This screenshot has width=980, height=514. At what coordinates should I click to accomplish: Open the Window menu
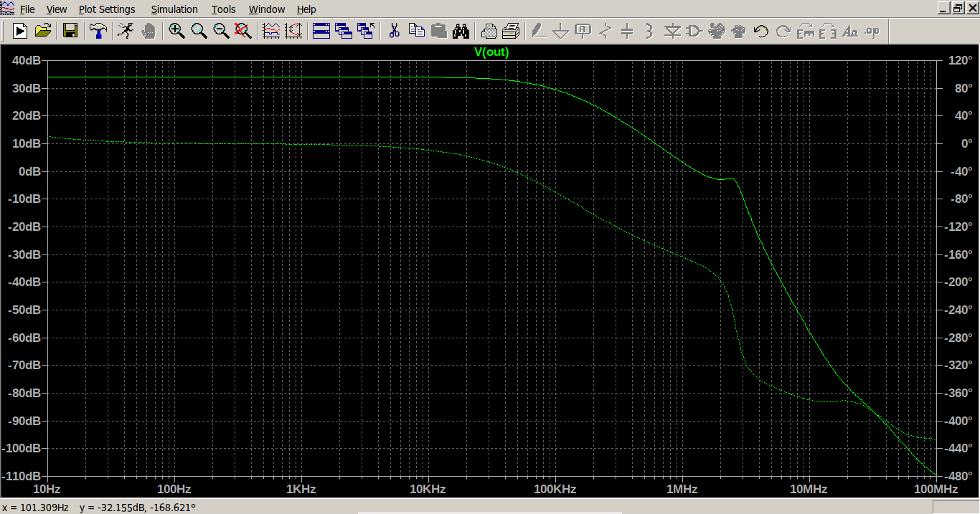(267, 9)
